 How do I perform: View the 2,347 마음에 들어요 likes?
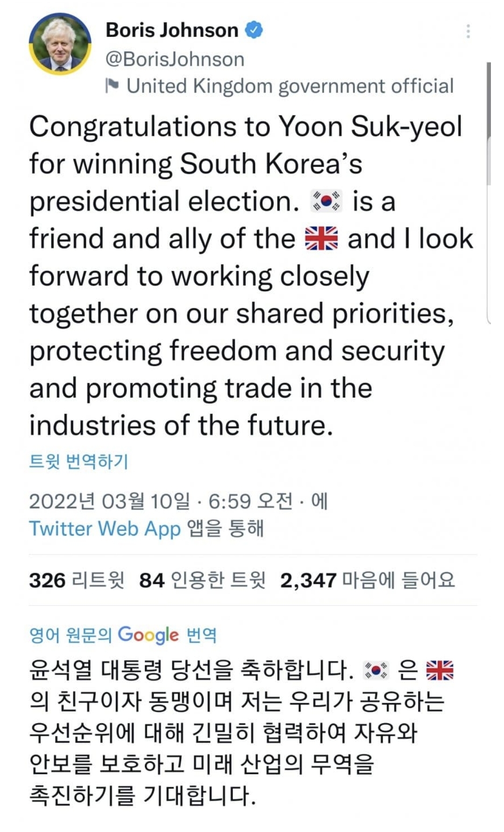(367, 580)
